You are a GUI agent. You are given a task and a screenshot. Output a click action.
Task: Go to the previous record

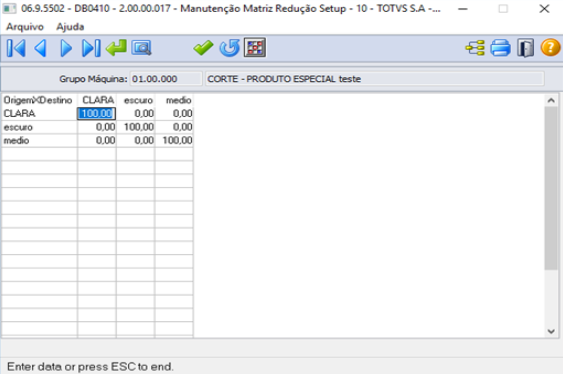(41, 48)
